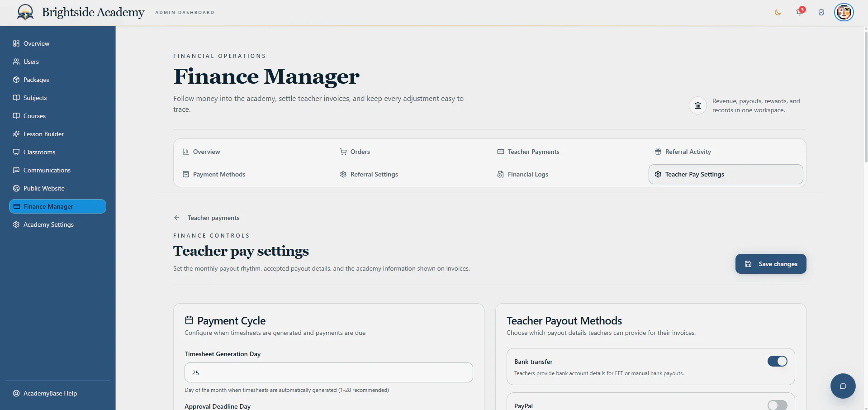Screen dimensions: 868x410
Task: Click the "Approval Deadline Day" label
Action: [218, 406]
